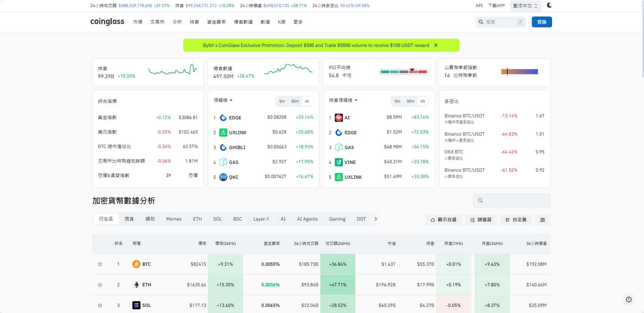Click the 顯示自選 button
Viewport: 644px width, 313px height.
click(x=443, y=220)
